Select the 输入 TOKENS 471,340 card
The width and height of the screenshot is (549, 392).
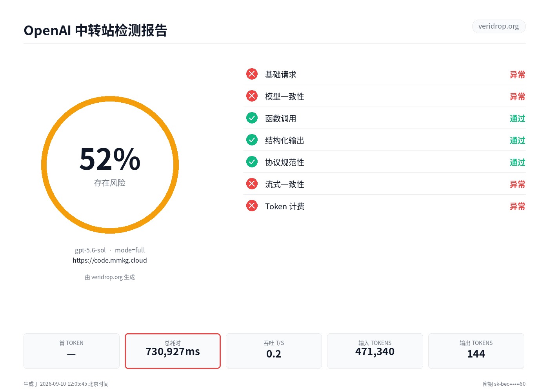tap(375, 351)
